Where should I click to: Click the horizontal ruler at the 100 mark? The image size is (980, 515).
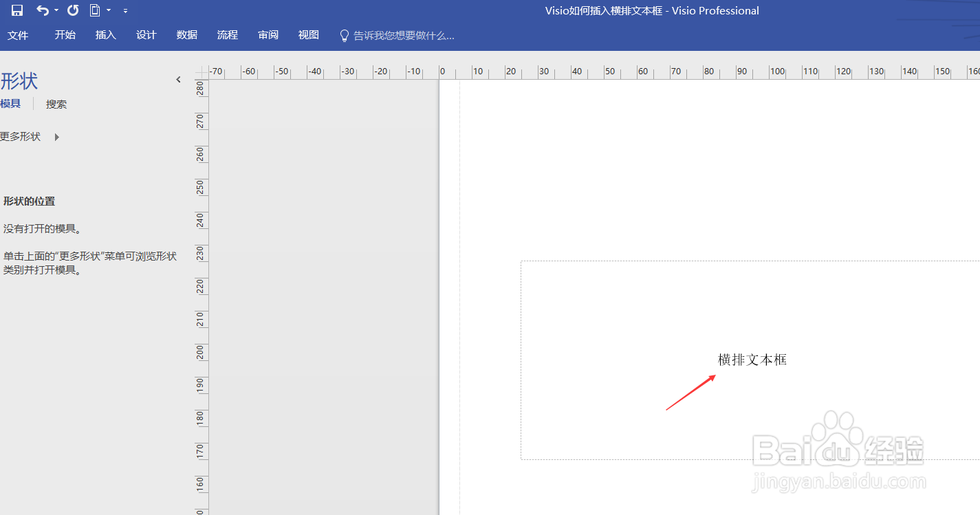click(777, 72)
